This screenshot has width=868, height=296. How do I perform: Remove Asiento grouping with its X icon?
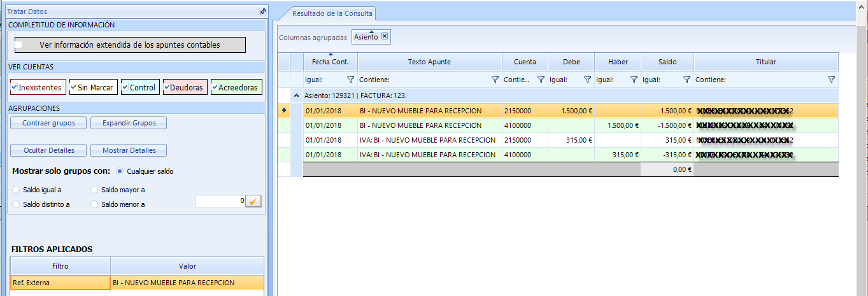[x=385, y=37]
